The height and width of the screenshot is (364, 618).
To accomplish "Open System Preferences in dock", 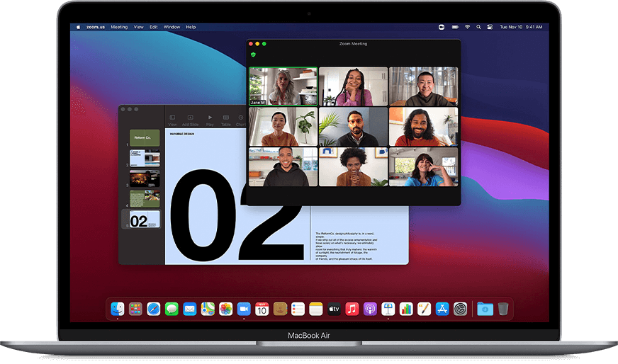I will tap(461, 309).
